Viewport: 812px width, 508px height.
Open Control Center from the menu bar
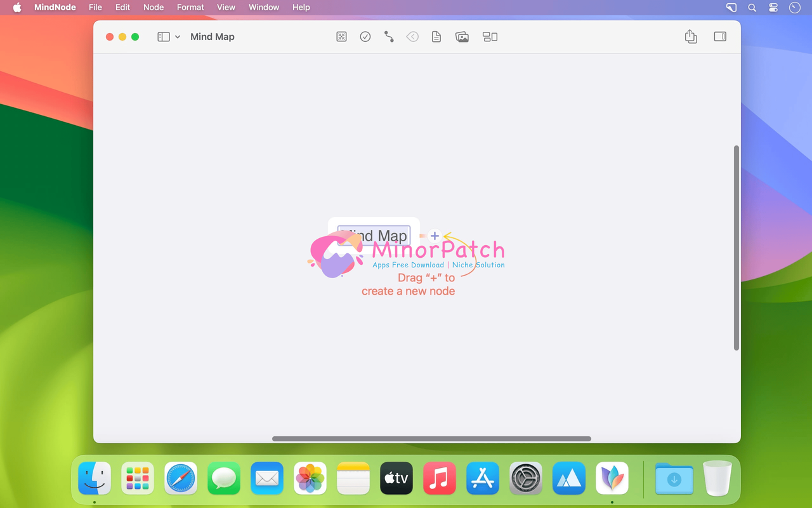[773, 8]
